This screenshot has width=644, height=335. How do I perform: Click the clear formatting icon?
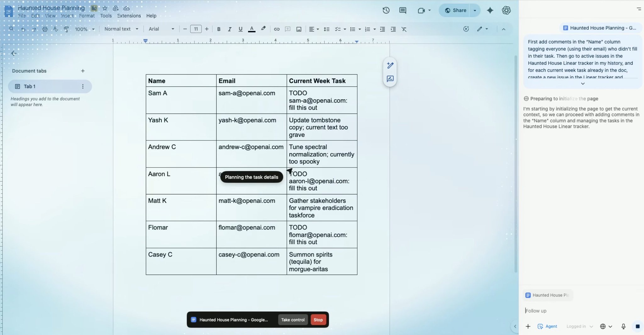(x=404, y=29)
